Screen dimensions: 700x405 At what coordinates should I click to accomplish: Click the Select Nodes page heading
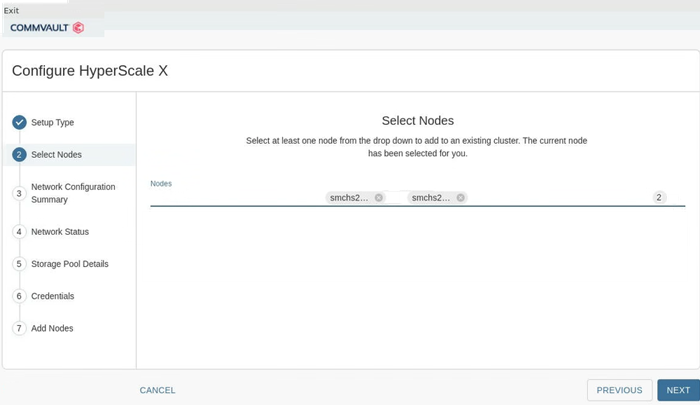coord(417,121)
